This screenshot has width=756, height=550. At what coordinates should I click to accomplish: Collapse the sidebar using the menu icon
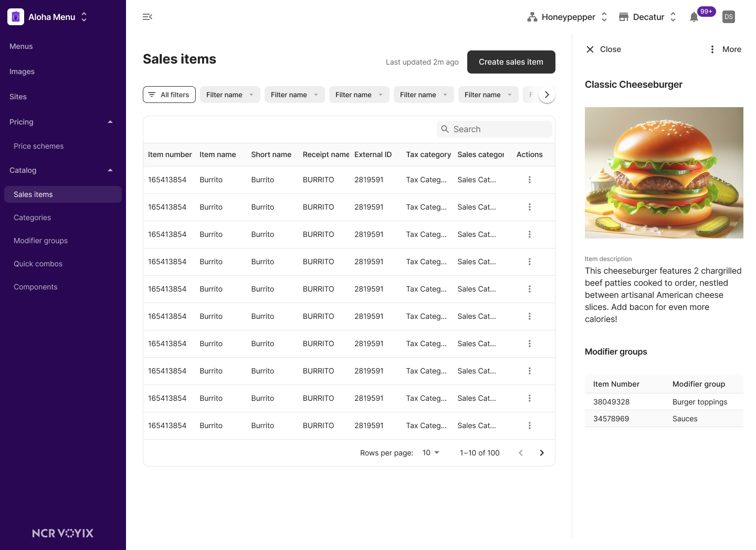[148, 17]
